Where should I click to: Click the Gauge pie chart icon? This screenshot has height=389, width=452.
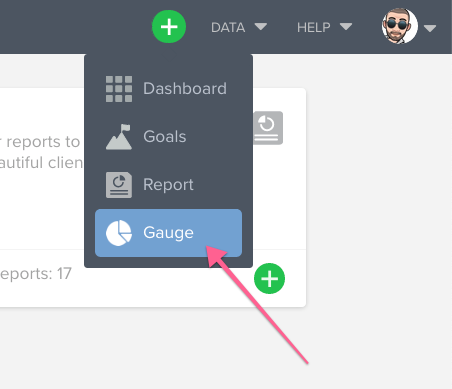pos(119,233)
